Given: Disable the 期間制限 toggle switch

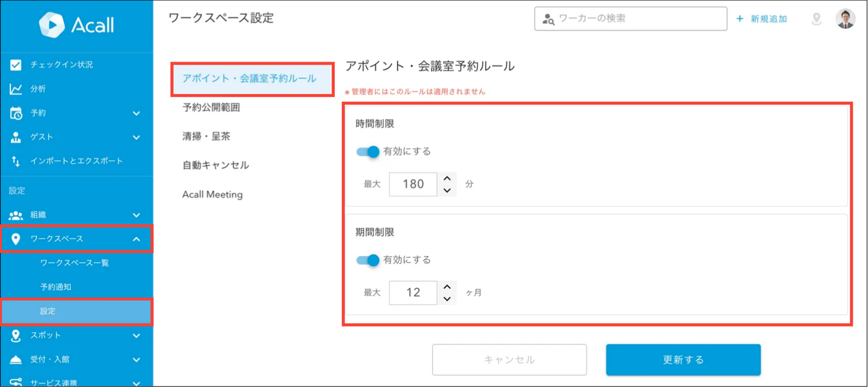Looking at the screenshot, I should click(x=368, y=260).
